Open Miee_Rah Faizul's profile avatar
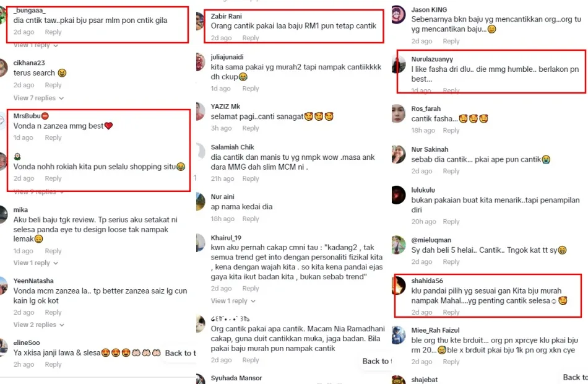 point(399,335)
